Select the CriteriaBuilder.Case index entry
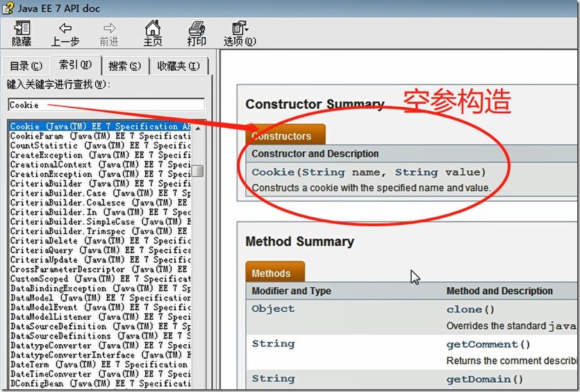580x392 pixels. (x=100, y=194)
